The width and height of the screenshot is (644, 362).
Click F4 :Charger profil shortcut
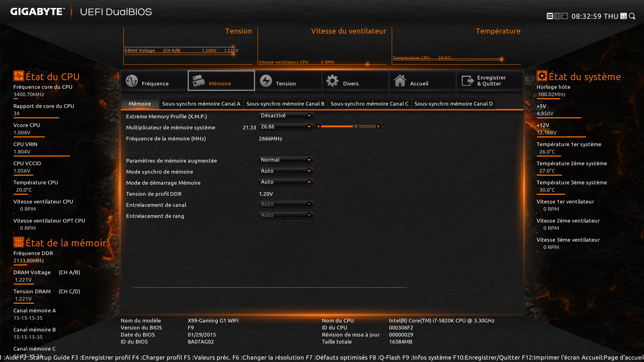tap(157, 358)
